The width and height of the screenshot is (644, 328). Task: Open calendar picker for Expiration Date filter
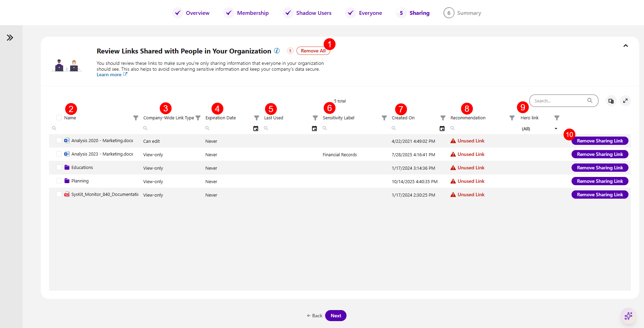[256, 128]
